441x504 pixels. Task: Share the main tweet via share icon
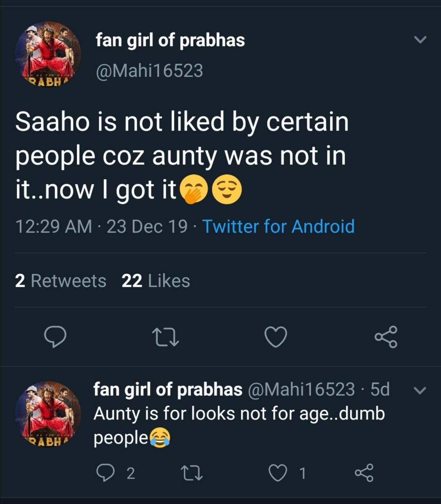[386, 337]
